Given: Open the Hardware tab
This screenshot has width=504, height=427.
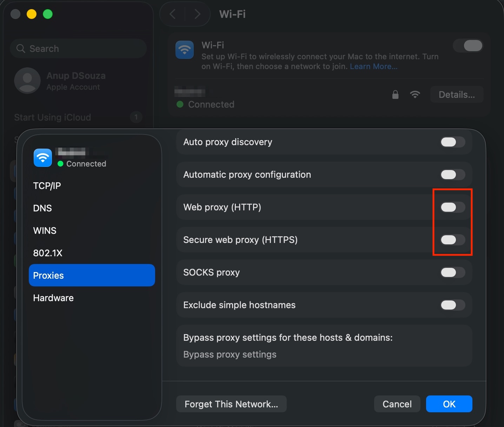Looking at the screenshot, I should point(53,298).
